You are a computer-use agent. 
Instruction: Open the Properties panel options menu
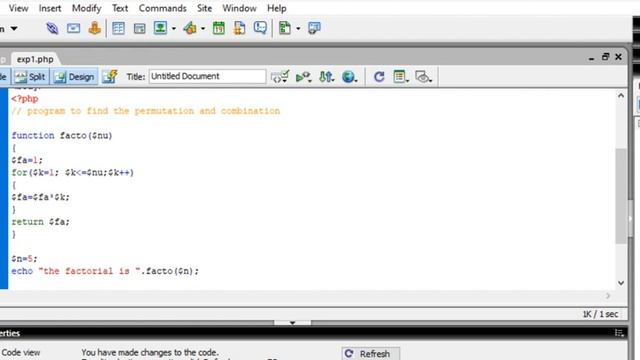point(619,333)
